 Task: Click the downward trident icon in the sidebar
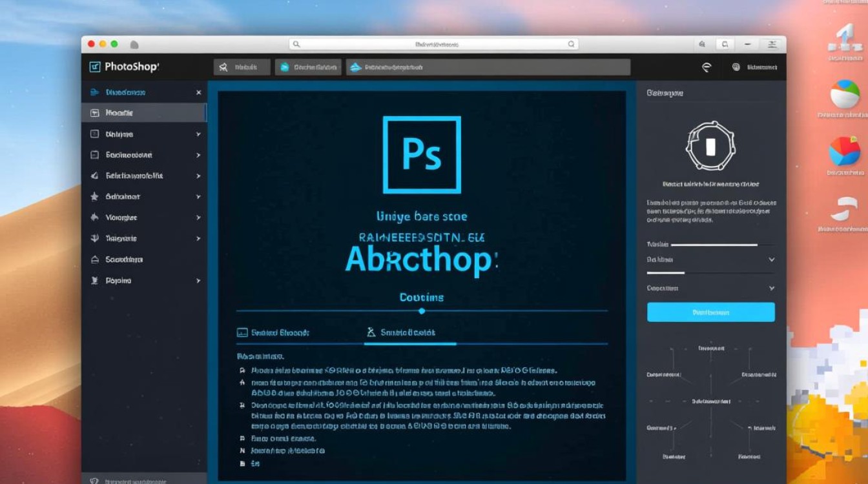pyautogui.click(x=94, y=238)
